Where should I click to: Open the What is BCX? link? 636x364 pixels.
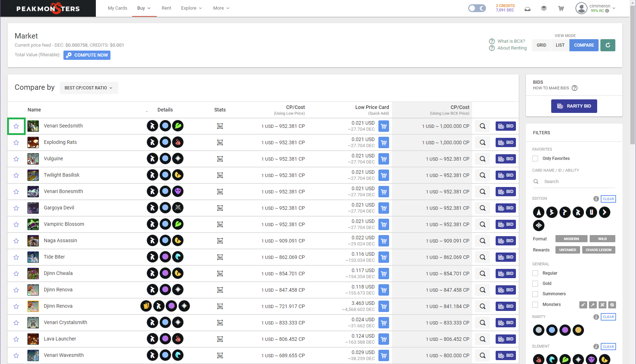pyautogui.click(x=511, y=41)
